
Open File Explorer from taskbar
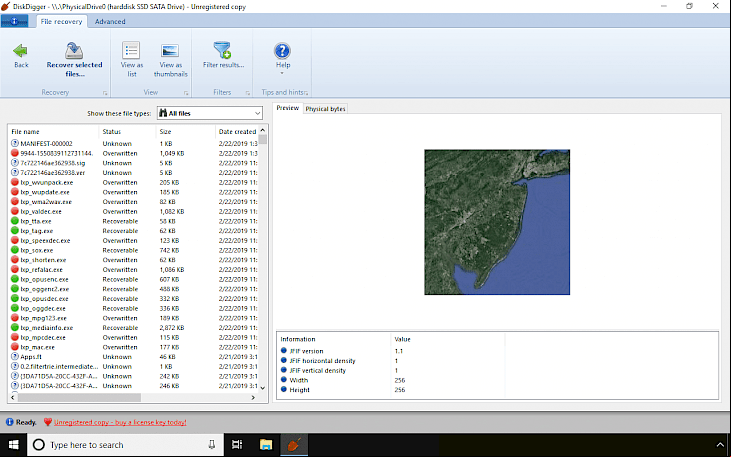tap(266, 445)
